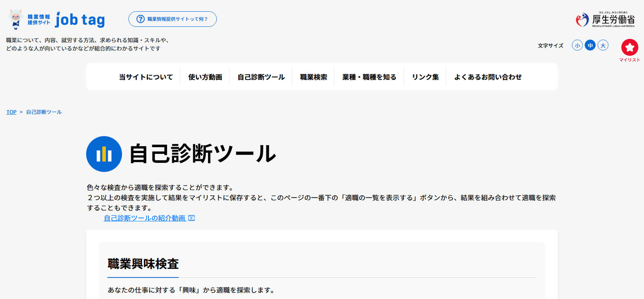Open the 使い方動画 menu item
Screen dimensions: 644x299
point(205,77)
